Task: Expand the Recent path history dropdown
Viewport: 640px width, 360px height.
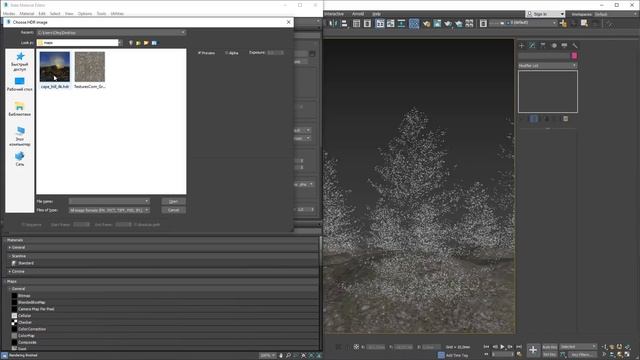Action: [111, 32]
